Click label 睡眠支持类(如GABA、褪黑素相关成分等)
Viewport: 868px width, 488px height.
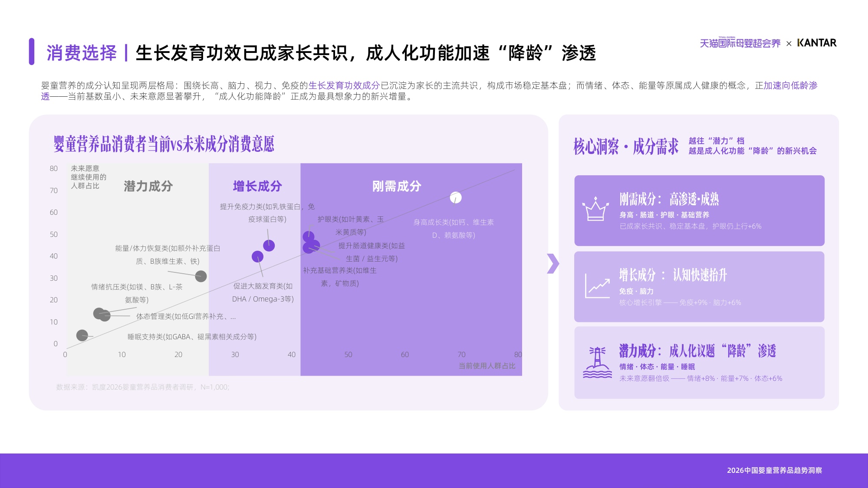click(x=192, y=337)
